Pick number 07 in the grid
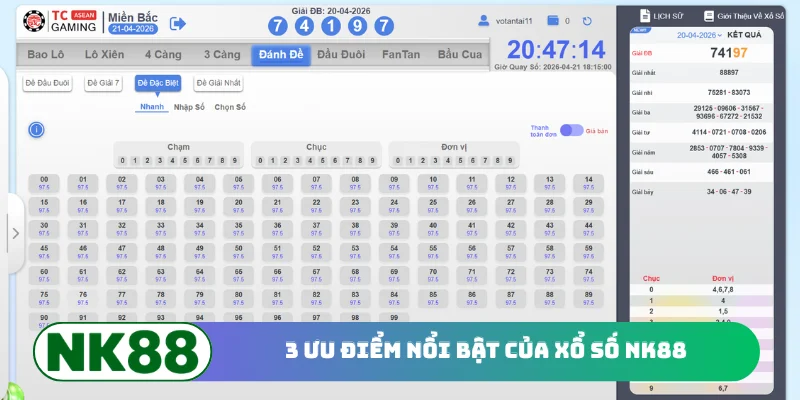This screenshot has height=400, width=800. (316, 183)
